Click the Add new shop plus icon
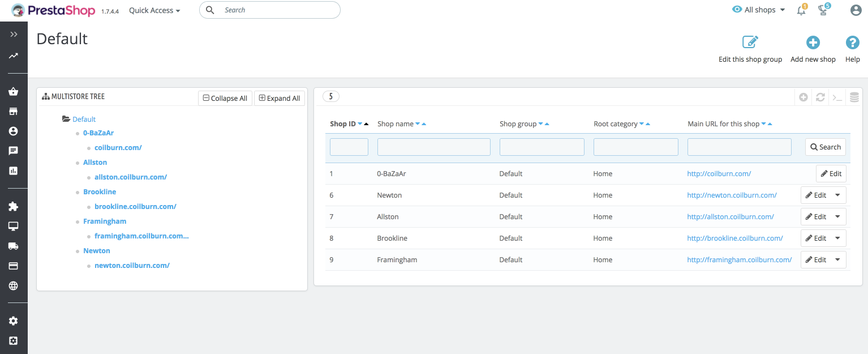Screen dimensions: 868x354 (813, 42)
